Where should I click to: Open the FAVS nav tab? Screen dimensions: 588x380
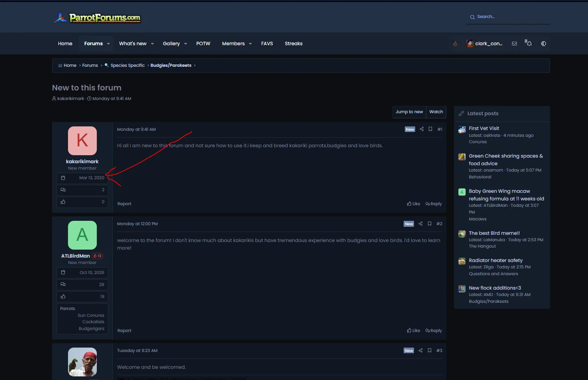pyautogui.click(x=267, y=44)
